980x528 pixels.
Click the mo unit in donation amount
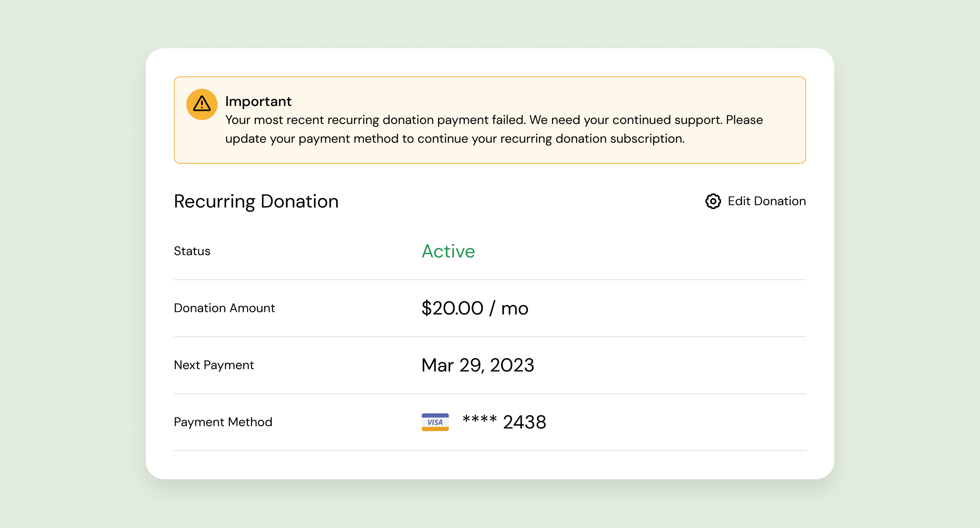pyautogui.click(x=514, y=309)
